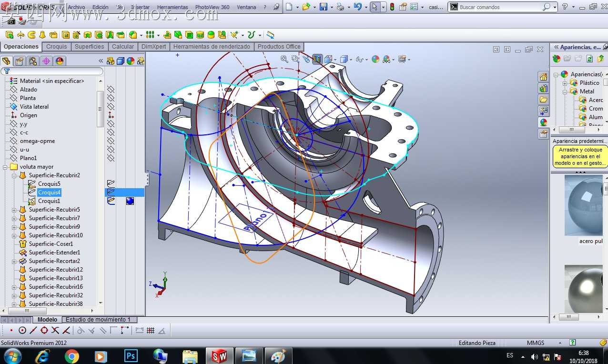
Task: Open the ConfigurationManager tab icon
Action: 33,61
